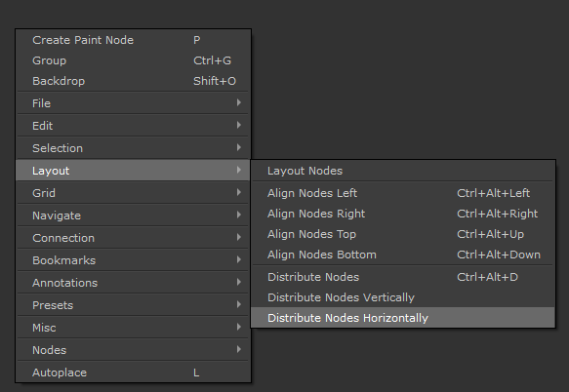Select Create Paint Node menu entry
The width and height of the screenshot is (569, 392).
pyautogui.click(x=133, y=40)
